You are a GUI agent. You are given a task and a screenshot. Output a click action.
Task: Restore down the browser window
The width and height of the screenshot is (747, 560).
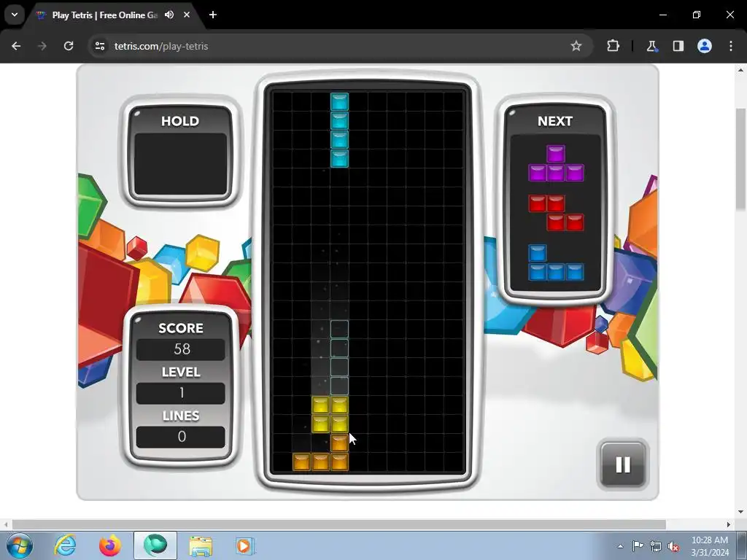[x=697, y=15]
